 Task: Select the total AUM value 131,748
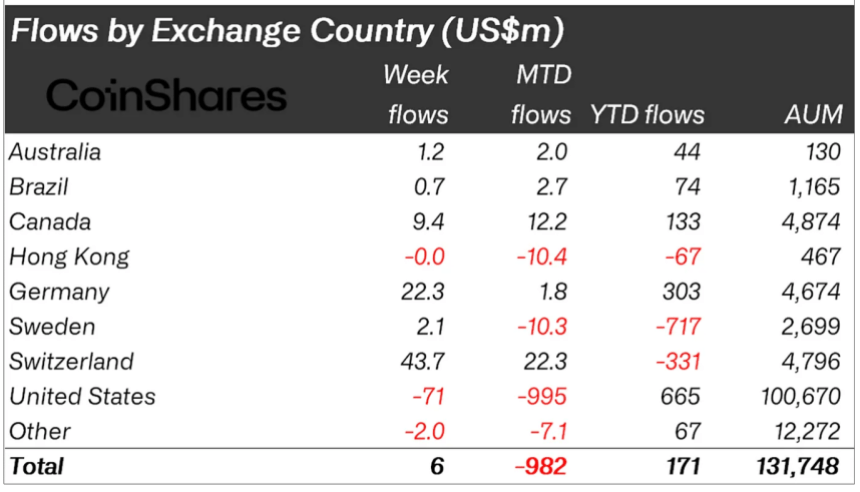click(x=797, y=466)
